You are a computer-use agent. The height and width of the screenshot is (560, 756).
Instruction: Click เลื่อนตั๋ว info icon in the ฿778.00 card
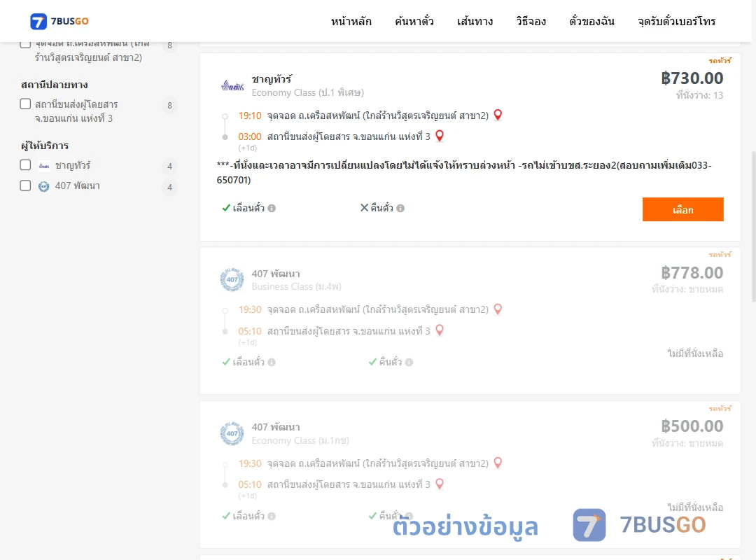(272, 362)
